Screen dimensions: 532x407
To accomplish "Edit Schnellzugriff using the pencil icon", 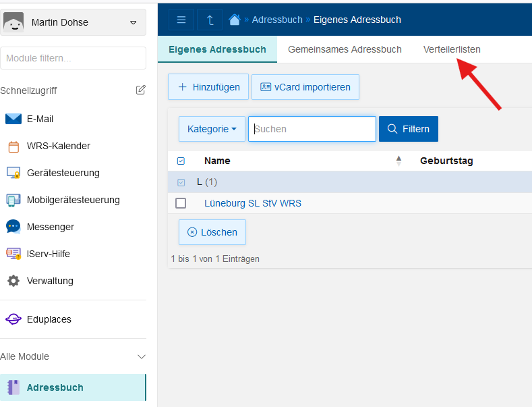I will 140,90.
